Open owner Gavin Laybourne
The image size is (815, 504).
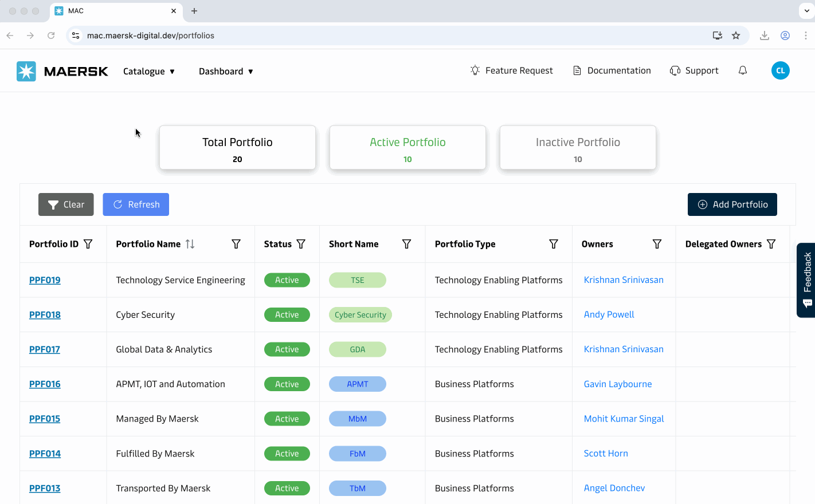click(618, 384)
